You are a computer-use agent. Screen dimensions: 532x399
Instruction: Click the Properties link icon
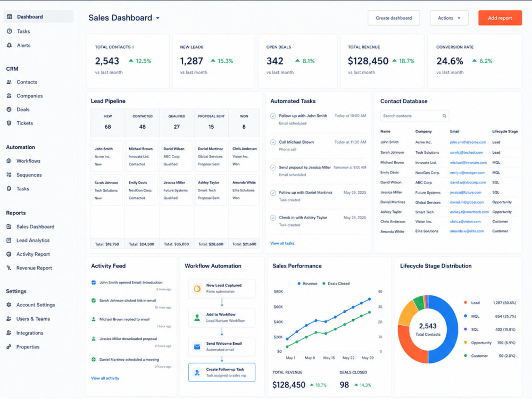(9, 347)
